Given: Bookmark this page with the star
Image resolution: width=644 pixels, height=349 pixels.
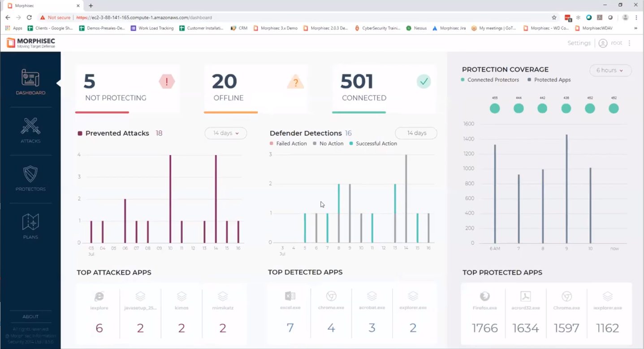Looking at the screenshot, I should point(554,17).
